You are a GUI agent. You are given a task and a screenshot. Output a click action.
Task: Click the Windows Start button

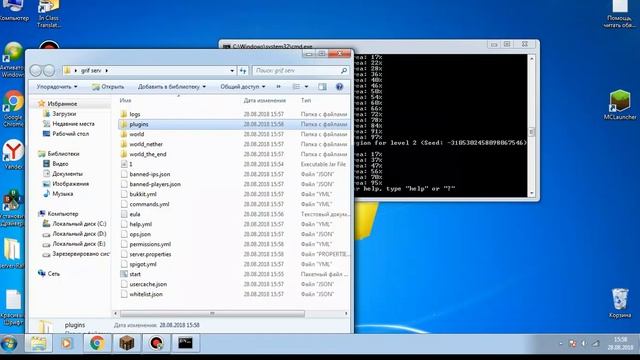(x=9, y=344)
